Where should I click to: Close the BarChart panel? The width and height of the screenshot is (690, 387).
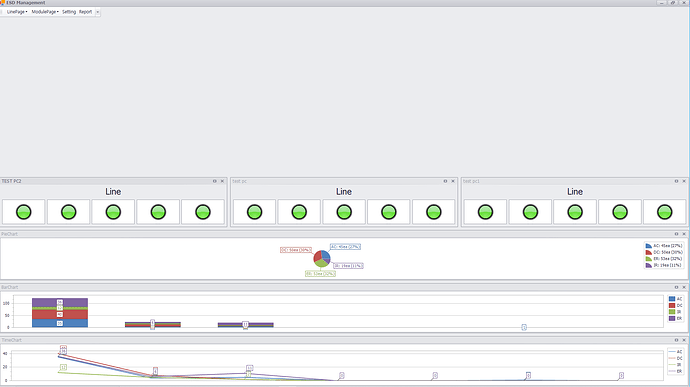coord(684,287)
